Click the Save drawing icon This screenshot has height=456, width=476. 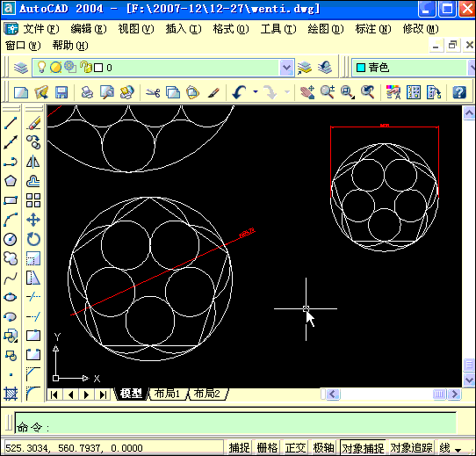[x=61, y=92]
